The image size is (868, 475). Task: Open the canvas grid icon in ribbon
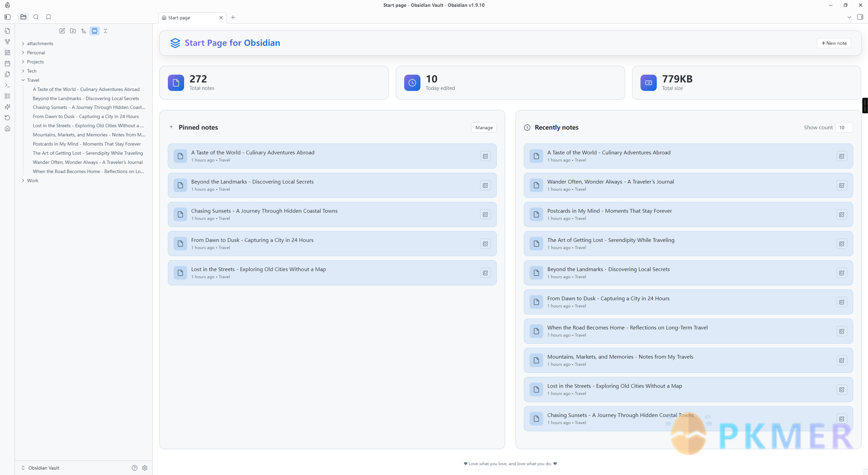(x=7, y=53)
